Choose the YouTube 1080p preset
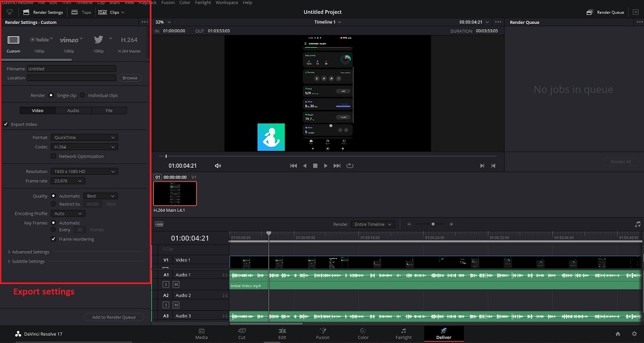This screenshot has width=644, height=343. 39,39
